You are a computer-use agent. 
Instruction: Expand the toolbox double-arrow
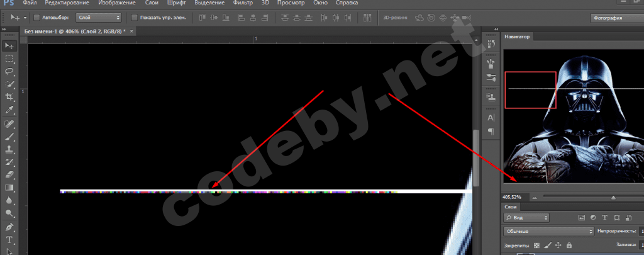coord(4,30)
